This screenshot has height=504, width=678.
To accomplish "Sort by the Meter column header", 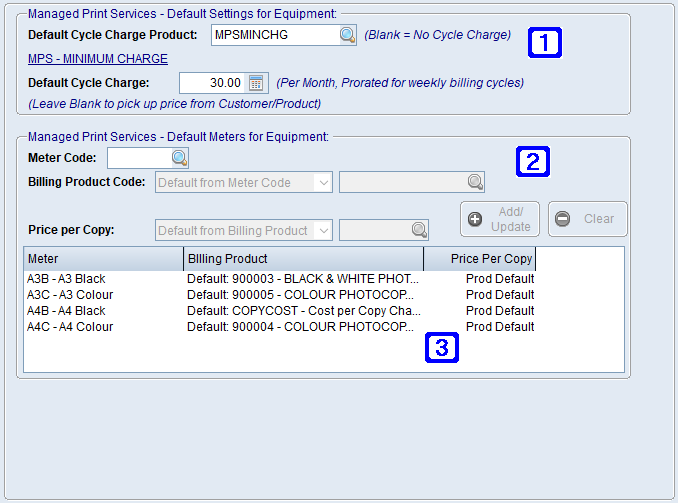I will click(x=104, y=258).
